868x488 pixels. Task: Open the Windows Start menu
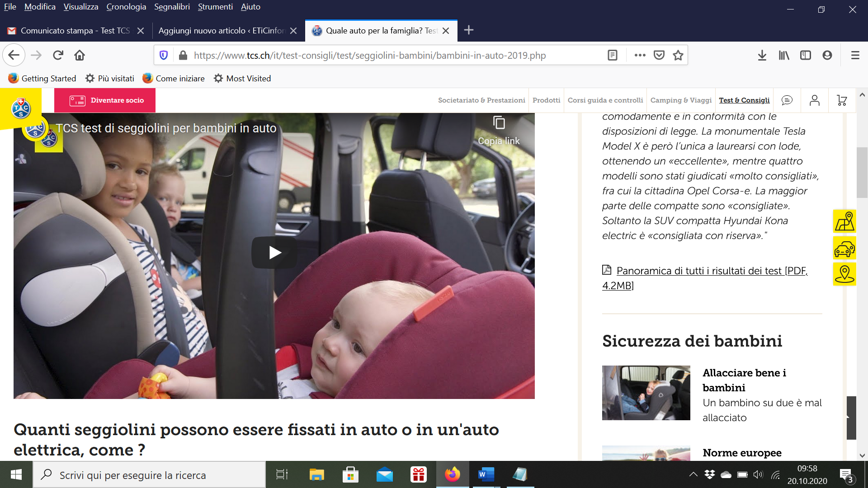(16, 474)
